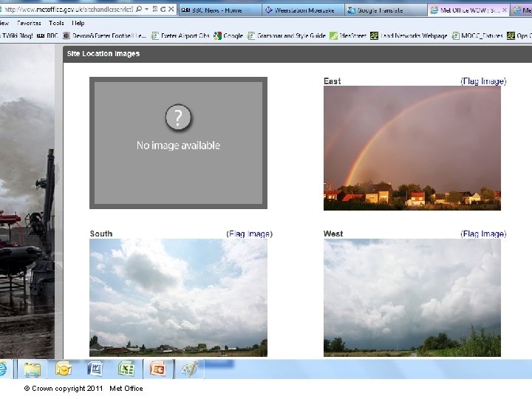Open the Tools menu
Viewport: 532px width, 399px height.
pyautogui.click(x=56, y=23)
